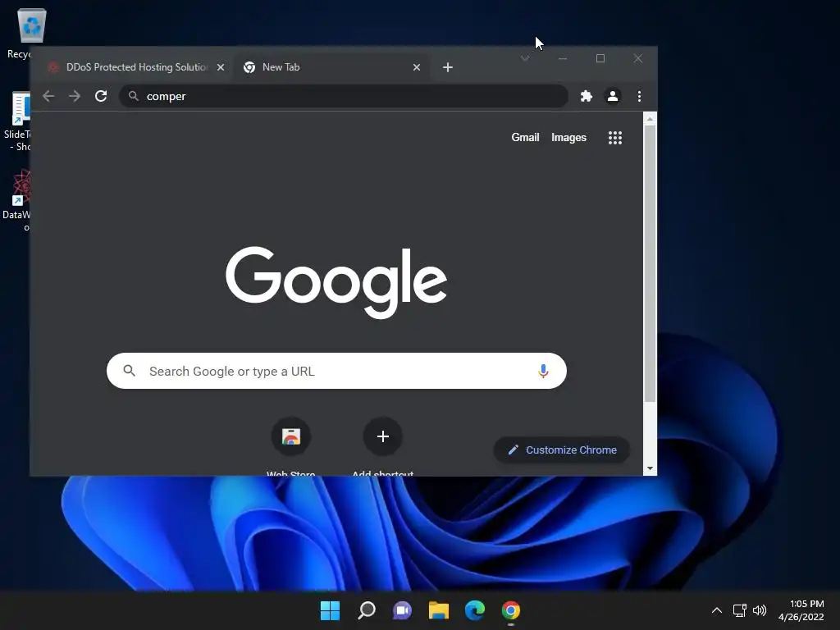Viewport: 840px width, 630px height.
Task: Close the New Tab tab
Action: [416, 67]
